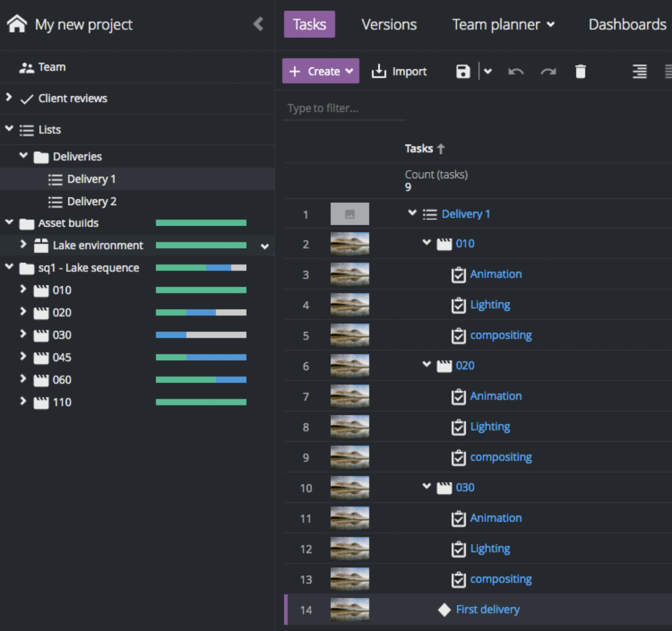
Task: Click the undo arrow icon
Action: pyautogui.click(x=516, y=72)
